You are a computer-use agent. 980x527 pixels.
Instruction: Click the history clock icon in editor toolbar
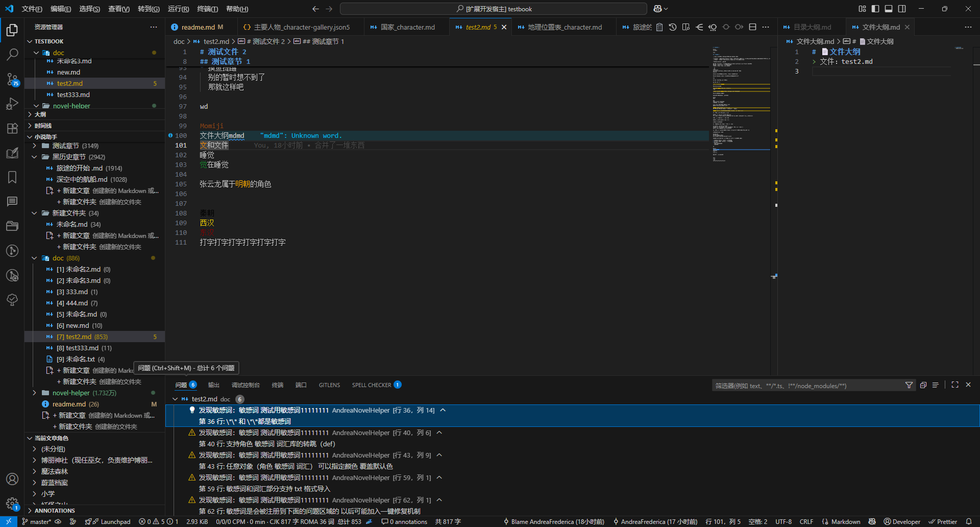(x=672, y=27)
